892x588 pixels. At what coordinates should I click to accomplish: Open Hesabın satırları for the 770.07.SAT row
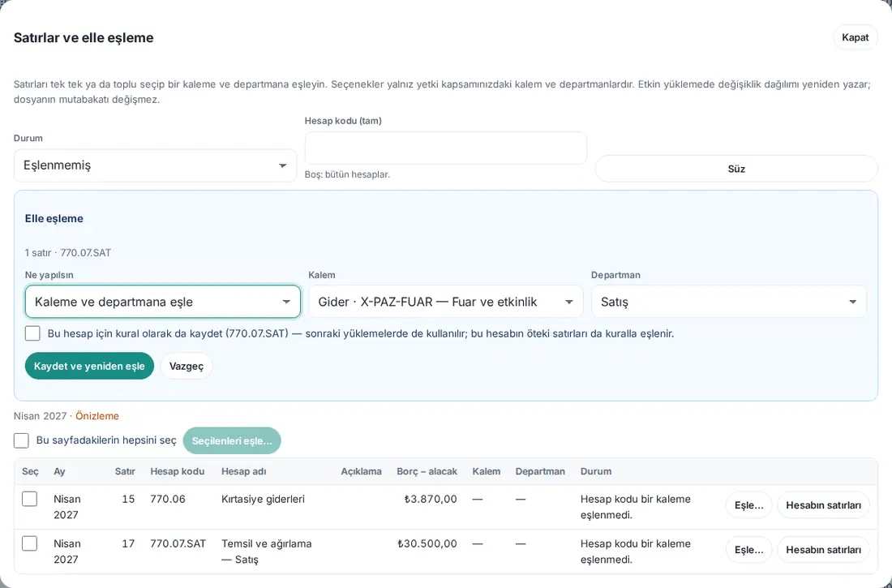click(823, 550)
